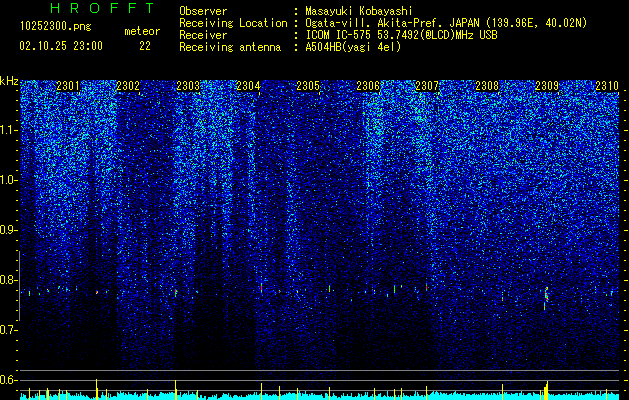Click the 1.0 kHz axis label
Viewport: 629px width, 400px height.
pyautogui.click(x=9, y=181)
